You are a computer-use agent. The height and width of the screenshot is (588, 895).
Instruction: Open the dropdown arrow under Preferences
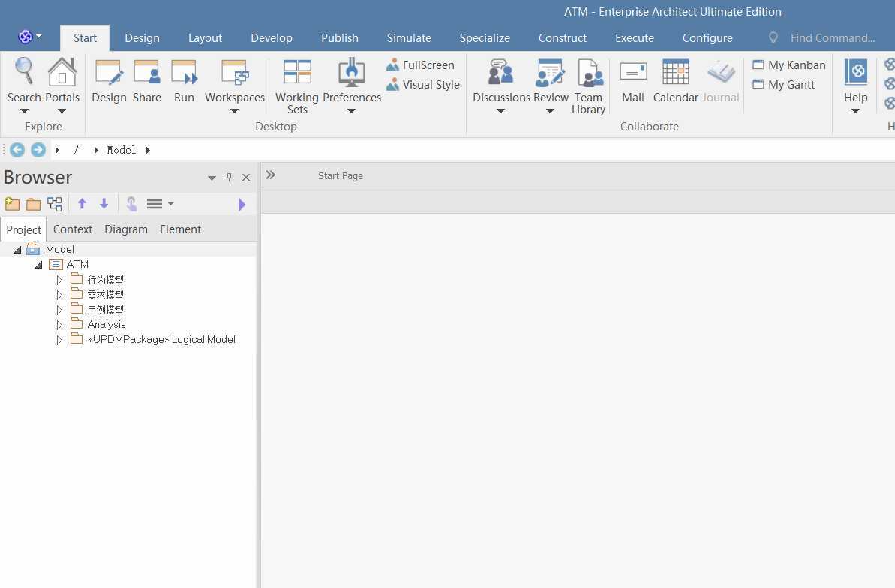[x=352, y=111]
